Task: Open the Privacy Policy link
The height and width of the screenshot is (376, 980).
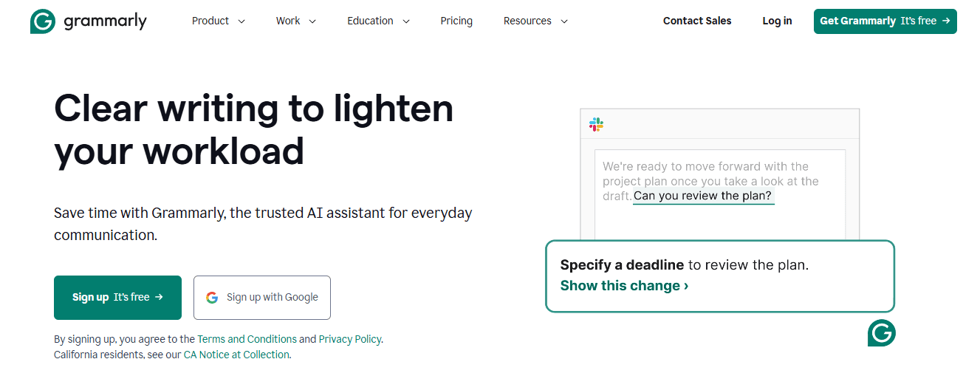Action: (x=350, y=339)
